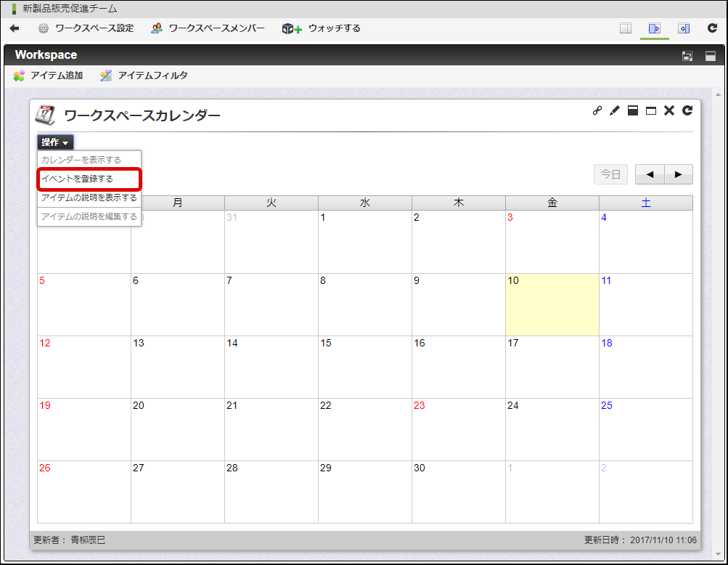Open the 操作 dropdown menu
Viewport: 728px width, 565px height.
click(x=55, y=142)
